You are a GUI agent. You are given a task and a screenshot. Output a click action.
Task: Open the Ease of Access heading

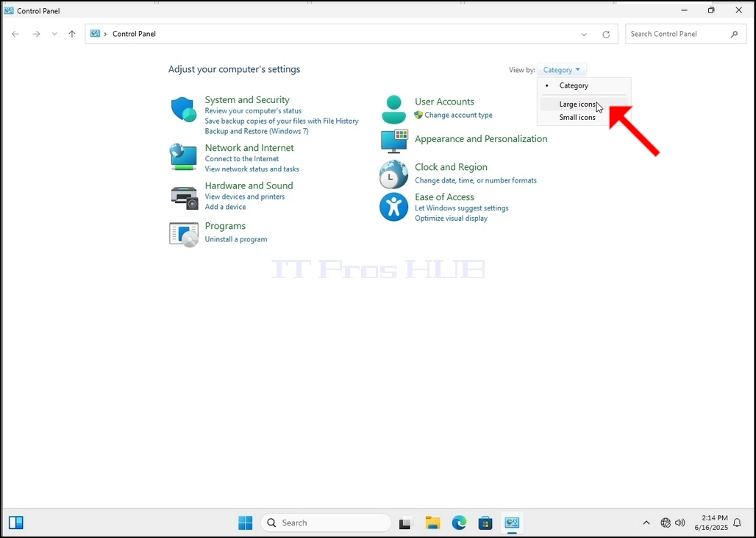444,197
